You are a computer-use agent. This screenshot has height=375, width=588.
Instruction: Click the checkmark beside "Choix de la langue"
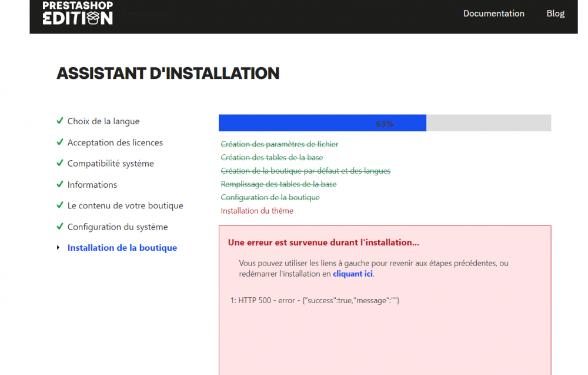pos(59,121)
